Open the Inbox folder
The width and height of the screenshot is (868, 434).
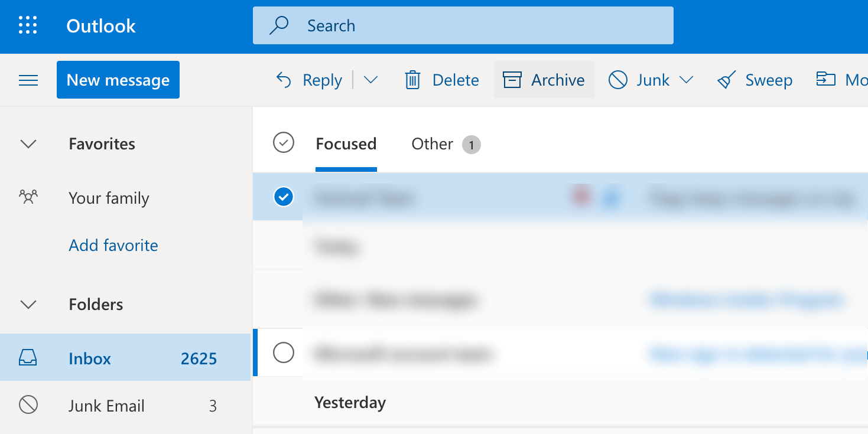click(x=90, y=358)
